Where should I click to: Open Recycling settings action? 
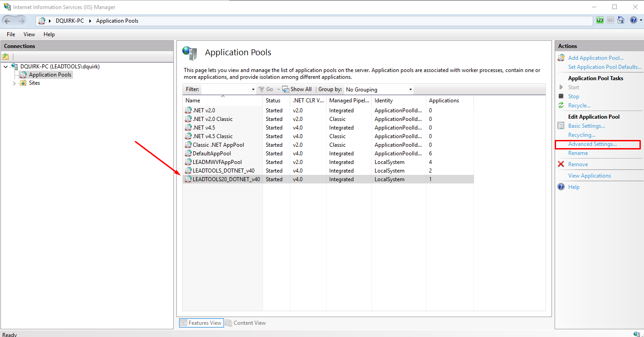[582, 135]
